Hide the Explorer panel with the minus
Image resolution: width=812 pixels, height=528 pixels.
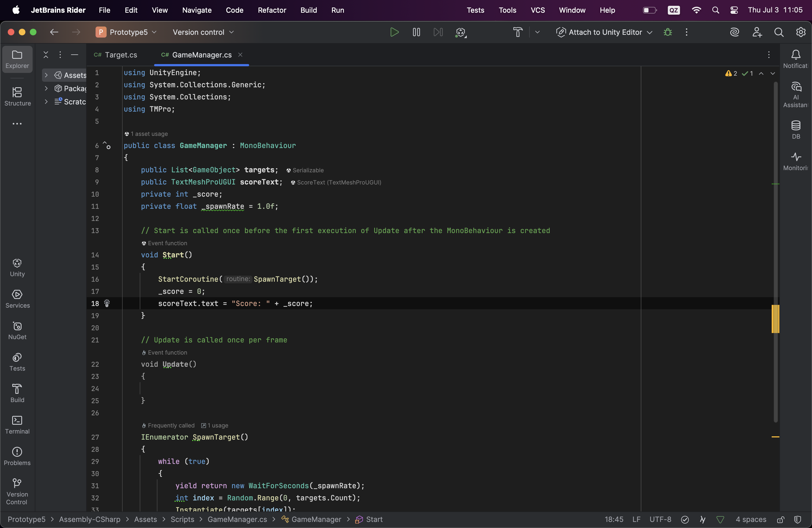[74, 55]
